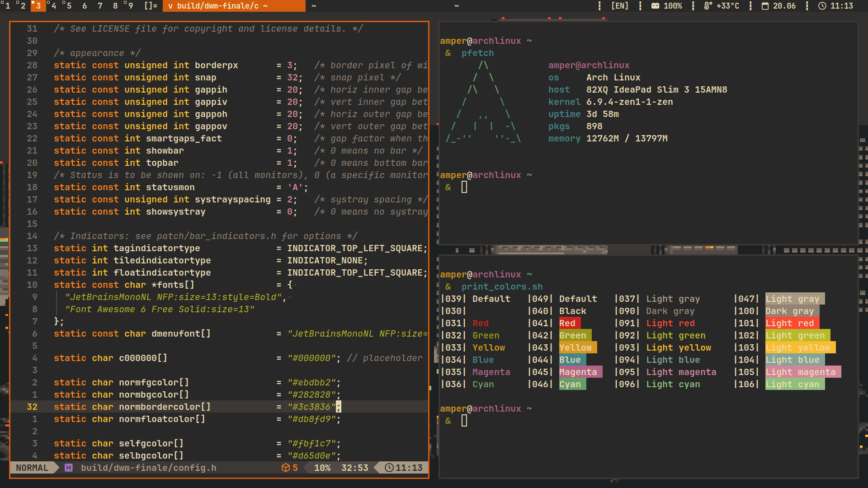Click the Red background color swatch
Image resolution: width=868 pixels, height=488 pixels.
[569, 323]
